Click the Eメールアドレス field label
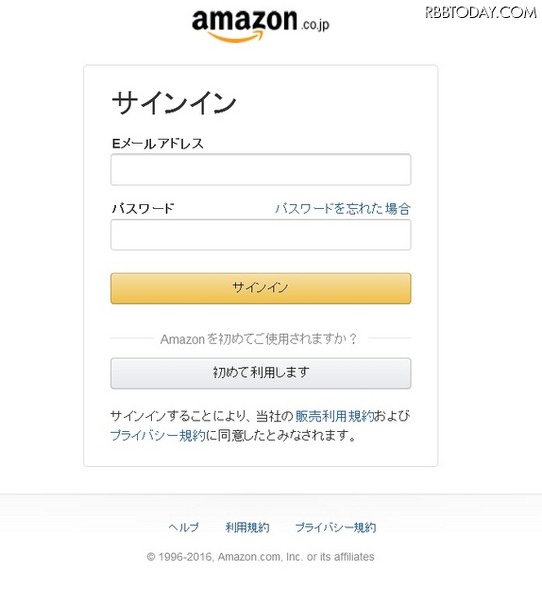The image size is (542, 605). click(157, 144)
